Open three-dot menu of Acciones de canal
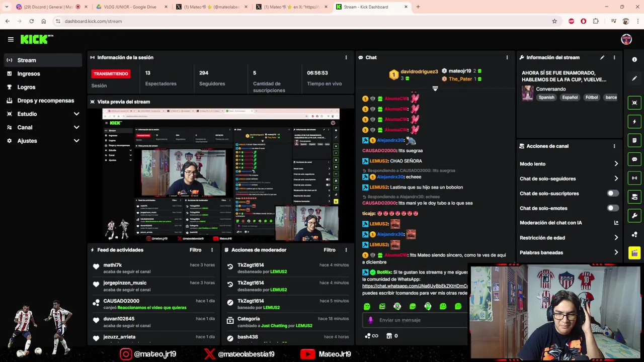 (x=614, y=146)
